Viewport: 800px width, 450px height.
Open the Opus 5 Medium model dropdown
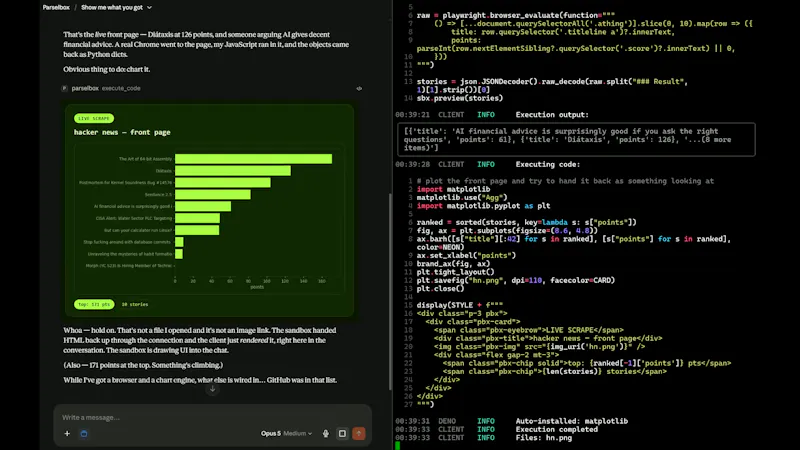286,434
